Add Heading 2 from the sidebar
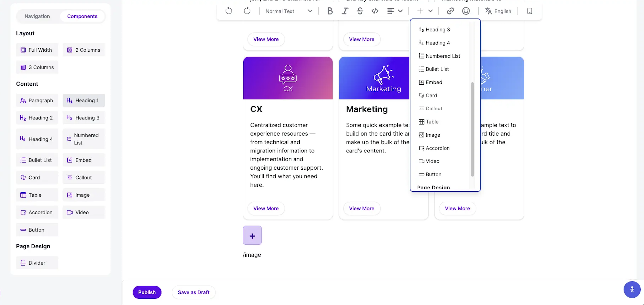This screenshot has width=644, height=305. pos(37,118)
